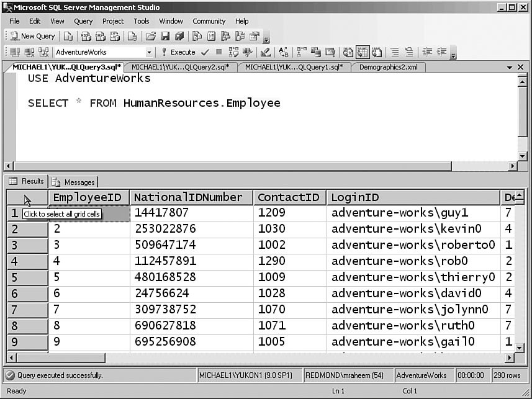Click the Open File folder icon

(151, 36)
